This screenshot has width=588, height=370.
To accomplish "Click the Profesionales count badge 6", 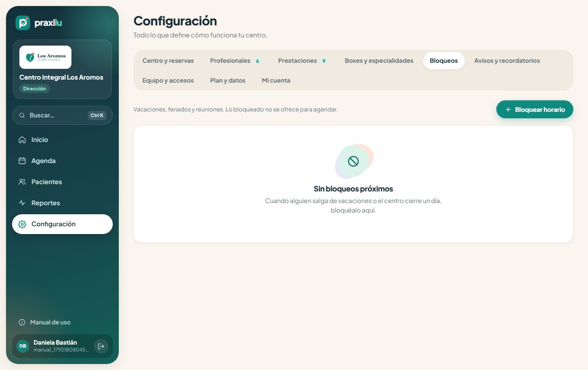I will (x=257, y=61).
